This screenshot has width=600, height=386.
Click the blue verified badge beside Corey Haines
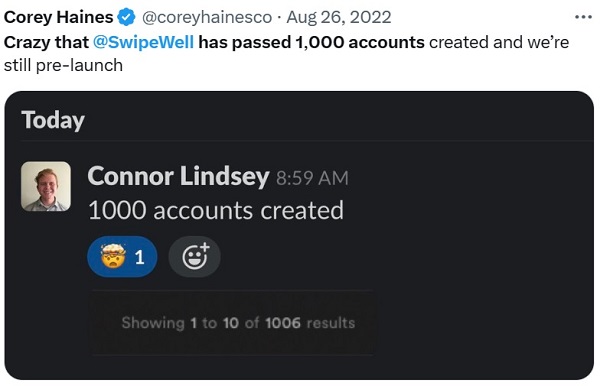[126, 18]
